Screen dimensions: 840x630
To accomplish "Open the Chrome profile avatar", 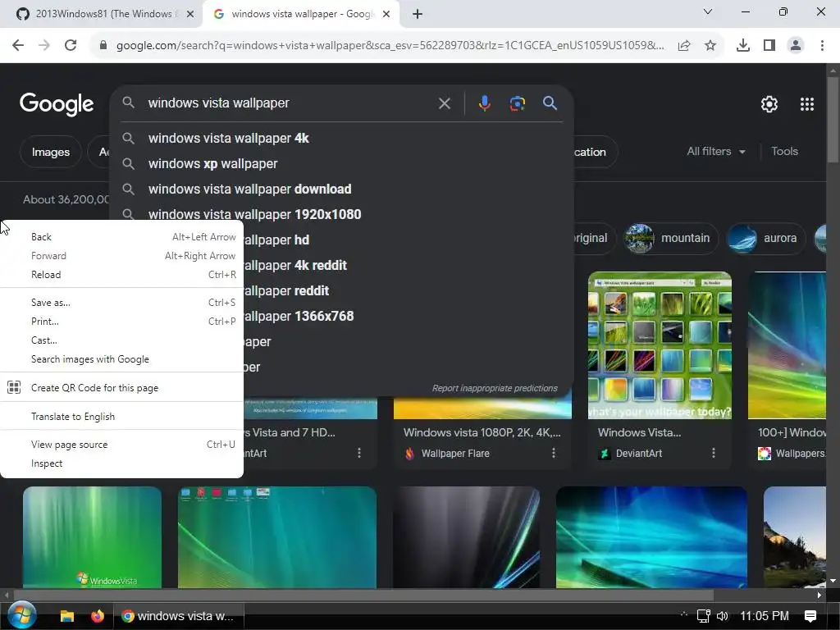I will coord(796,46).
